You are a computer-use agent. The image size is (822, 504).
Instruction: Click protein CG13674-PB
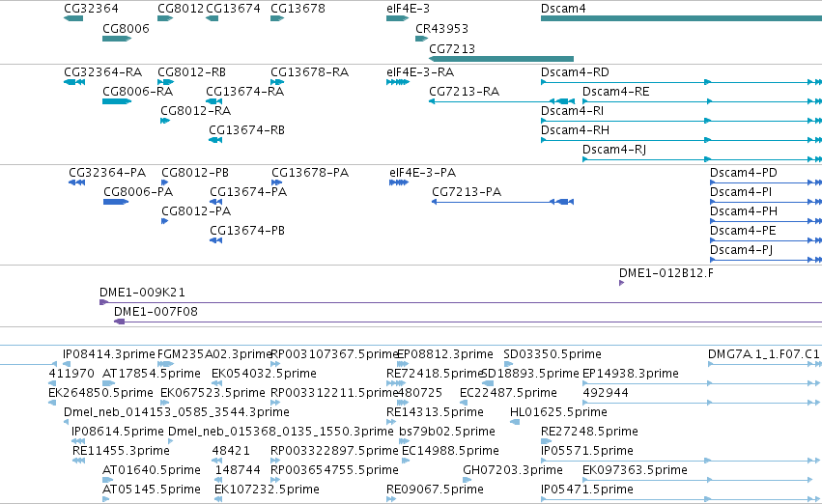point(247,231)
